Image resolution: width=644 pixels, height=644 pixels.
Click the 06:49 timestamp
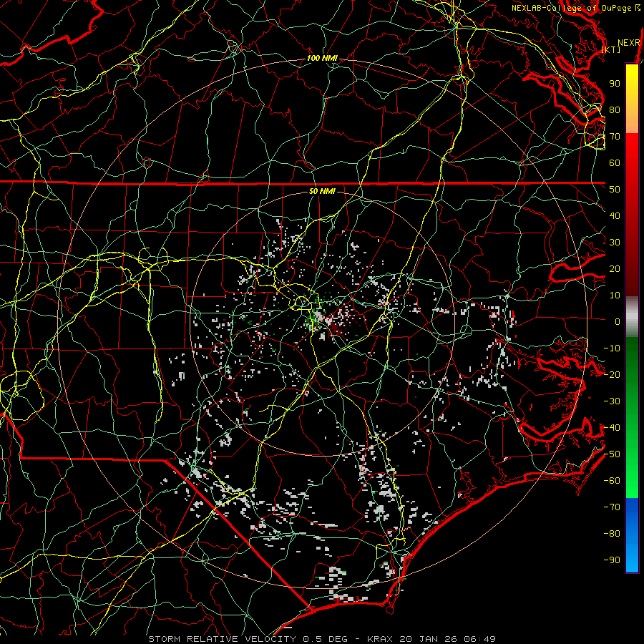tap(480, 639)
